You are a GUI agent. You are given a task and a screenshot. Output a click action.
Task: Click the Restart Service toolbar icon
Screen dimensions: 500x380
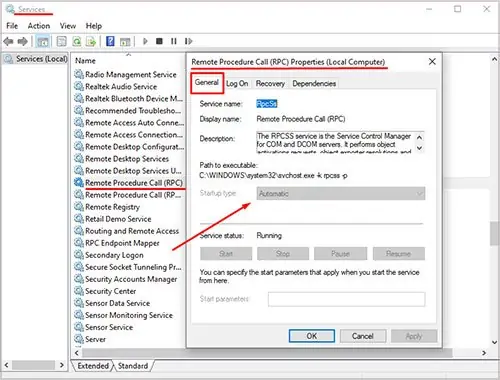188,41
